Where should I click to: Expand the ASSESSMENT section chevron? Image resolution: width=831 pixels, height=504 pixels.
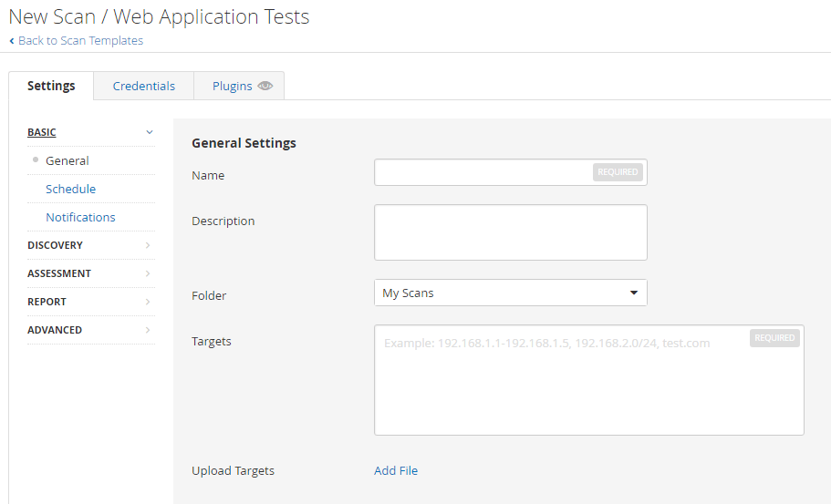click(x=148, y=273)
